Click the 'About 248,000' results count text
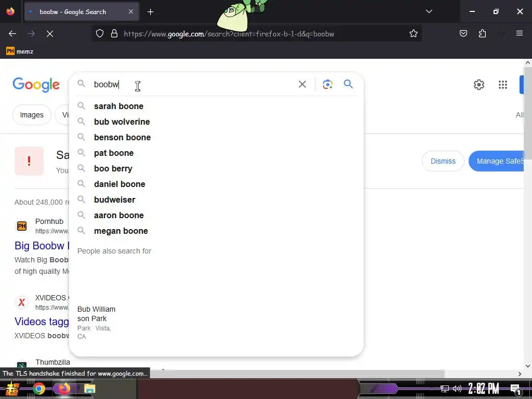The height and width of the screenshot is (399, 532). tap(42, 202)
